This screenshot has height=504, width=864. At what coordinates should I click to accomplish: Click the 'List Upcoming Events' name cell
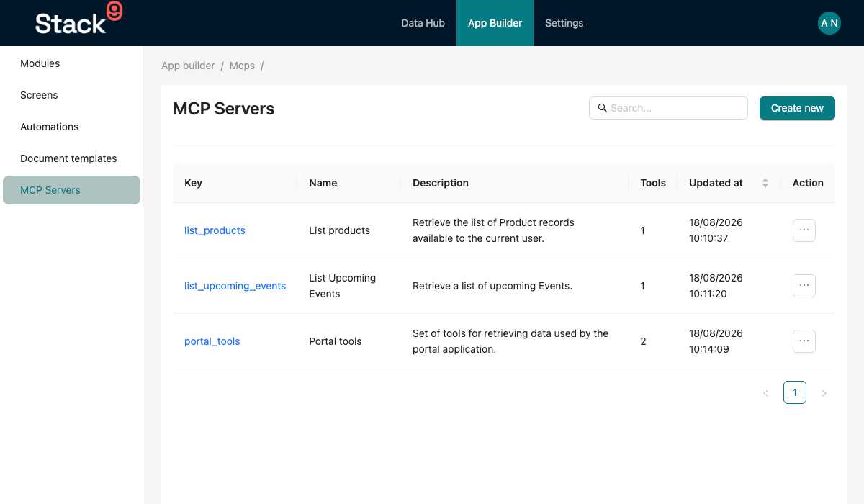coord(343,286)
